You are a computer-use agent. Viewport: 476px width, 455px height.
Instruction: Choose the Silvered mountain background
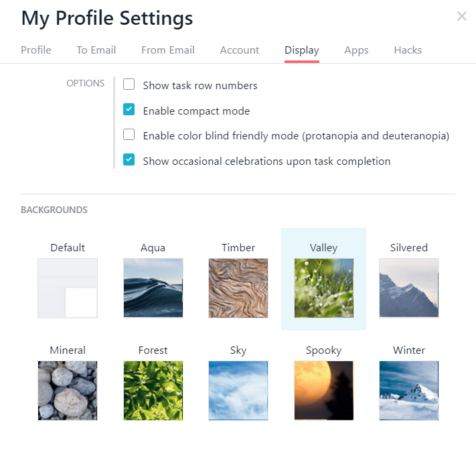tap(409, 287)
